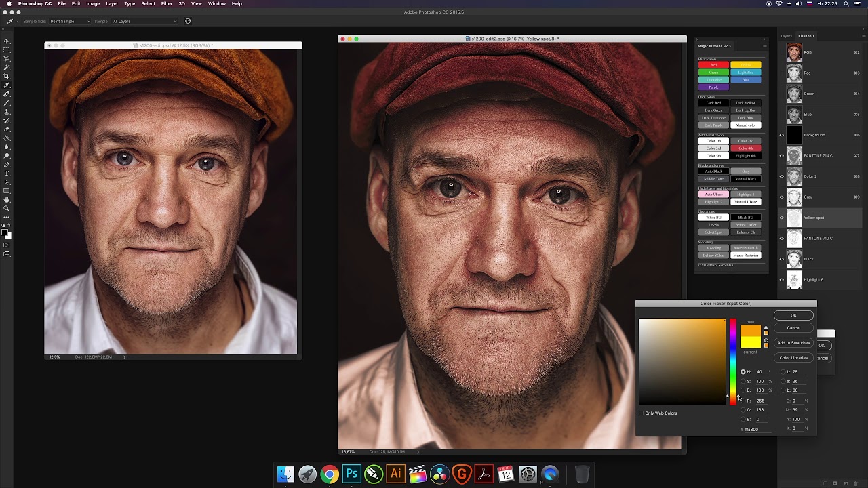The height and width of the screenshot is (488, 868).
Task: Select the Rectangle shape tool
Action: click(x=6, y=190)
